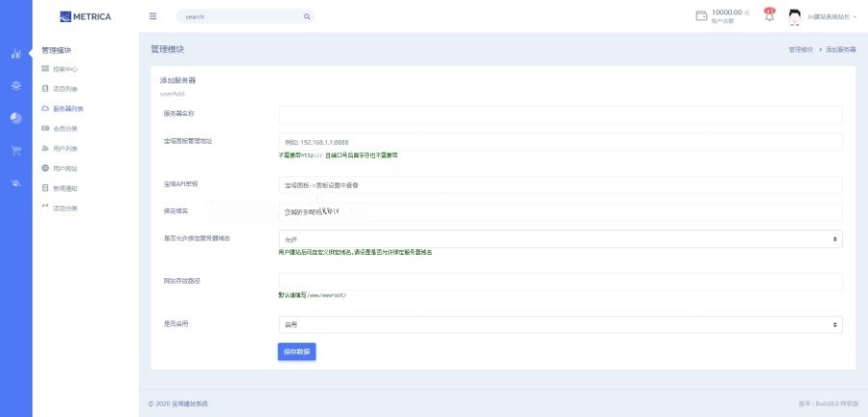Click the grid icon beside 控制中心
The height and width of the screenshot is (417, 868).
coord(45,69)
